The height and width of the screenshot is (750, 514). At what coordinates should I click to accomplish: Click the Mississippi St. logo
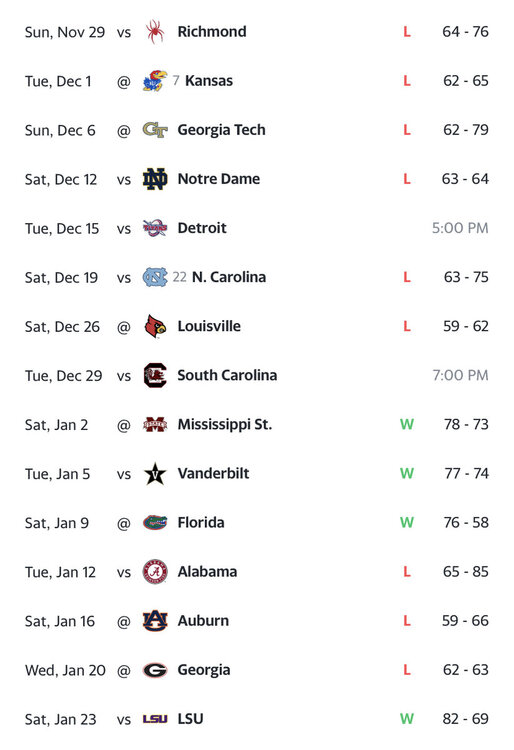(155, 425)
